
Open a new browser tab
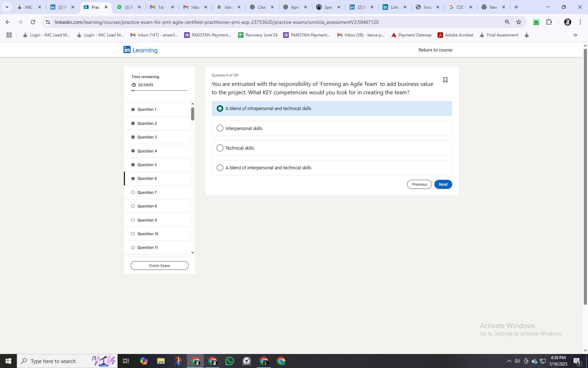tap(516, 7)
